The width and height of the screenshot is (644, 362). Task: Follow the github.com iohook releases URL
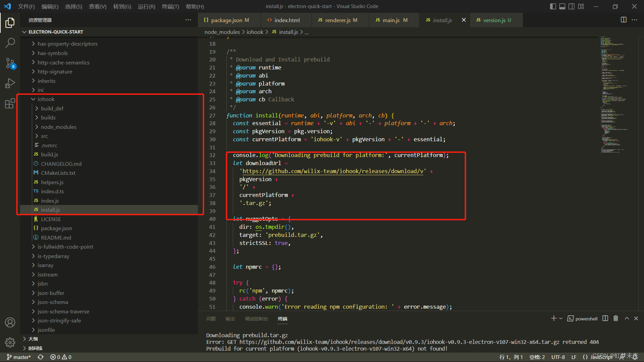coord(332,171)
